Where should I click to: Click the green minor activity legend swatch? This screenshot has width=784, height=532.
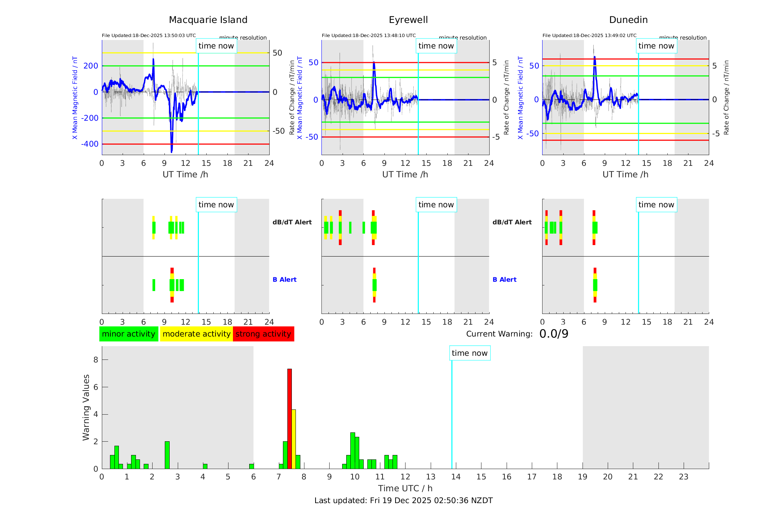[x=129, y=334]
